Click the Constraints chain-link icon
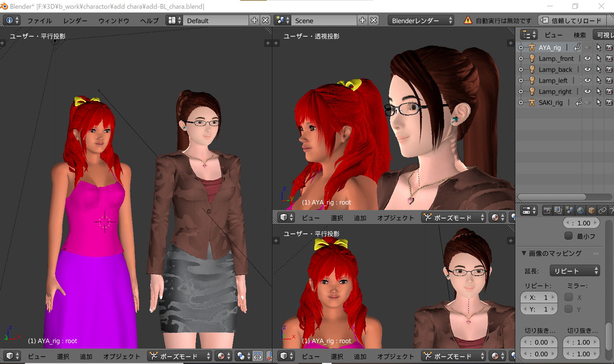This screenshot has height=364, width=614. click(602, 210)
